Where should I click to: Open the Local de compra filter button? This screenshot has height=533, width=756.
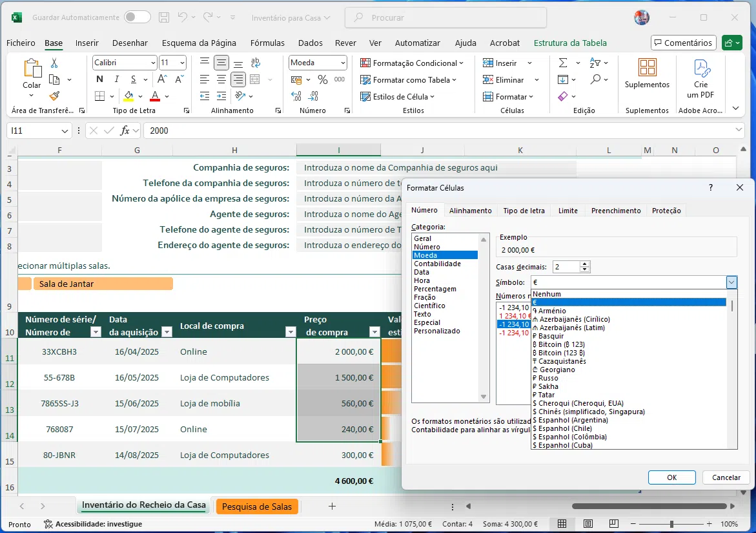point(289,332)
